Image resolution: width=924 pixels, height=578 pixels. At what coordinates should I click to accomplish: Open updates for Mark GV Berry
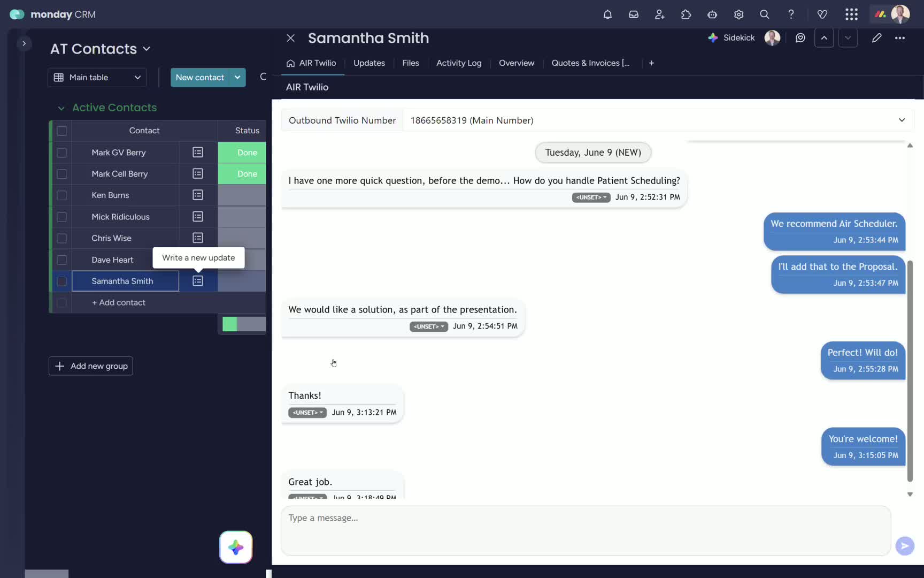[x=198, y=153]
